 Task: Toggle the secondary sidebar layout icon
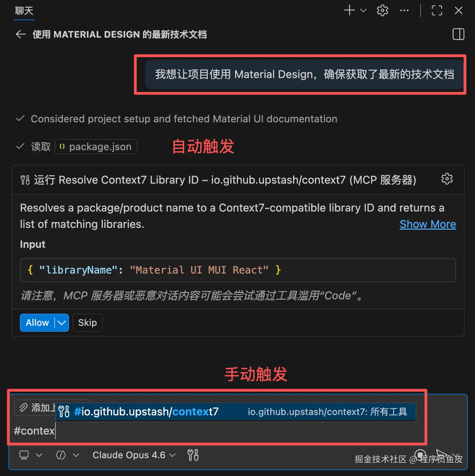click(x=458, y=34)
